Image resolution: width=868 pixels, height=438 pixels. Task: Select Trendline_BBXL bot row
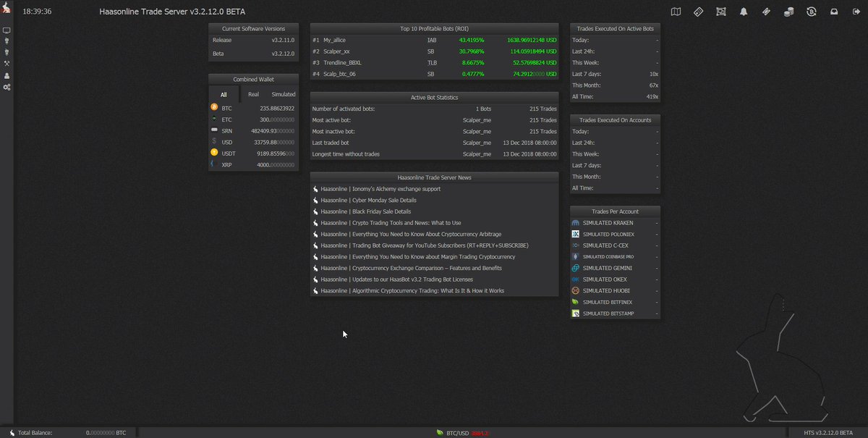pyautogui.click(x=434, y=63)
